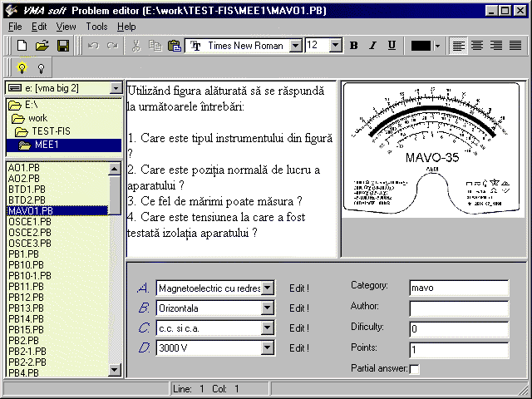This screenshot has height=399, width=532.
Task: Enable the Partial answer checkbox
Action: (415, 368)
